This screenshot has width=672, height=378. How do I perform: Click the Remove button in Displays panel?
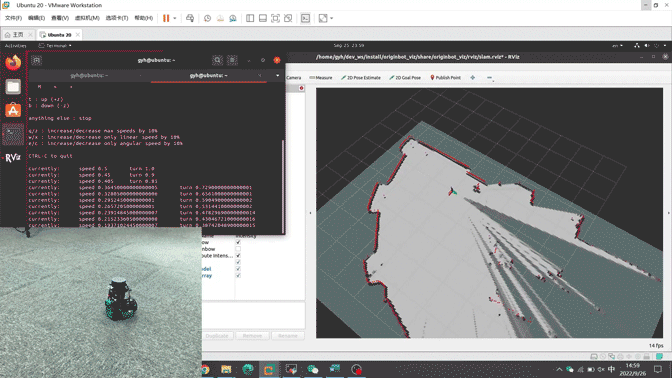(252, 336)
